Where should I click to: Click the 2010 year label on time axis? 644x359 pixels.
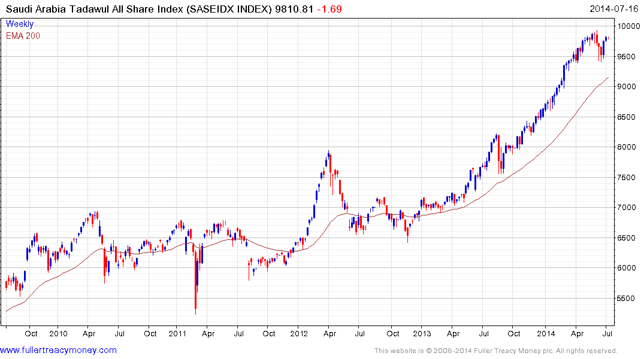[58, 333]
